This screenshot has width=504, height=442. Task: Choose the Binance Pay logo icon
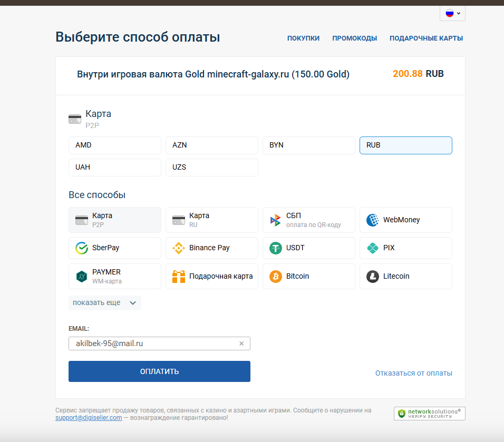pyautogui.click(x=179, y=248)
